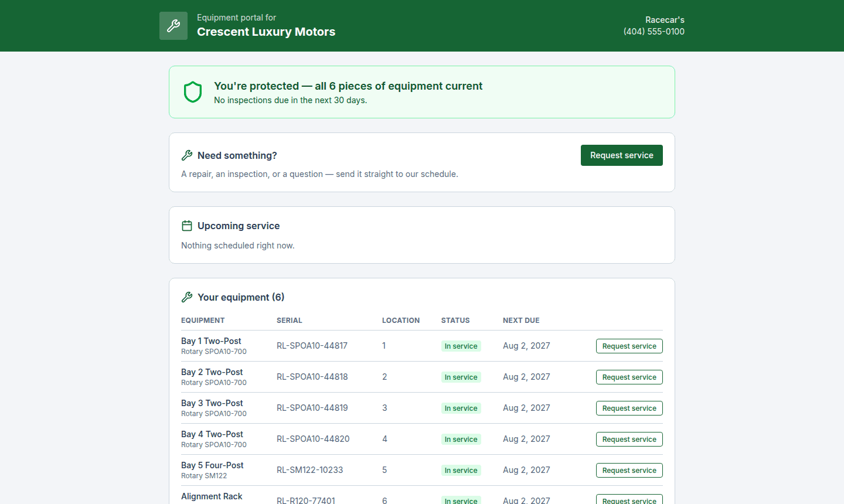Click the Bay 3 Two-Post equipment name

212,403
